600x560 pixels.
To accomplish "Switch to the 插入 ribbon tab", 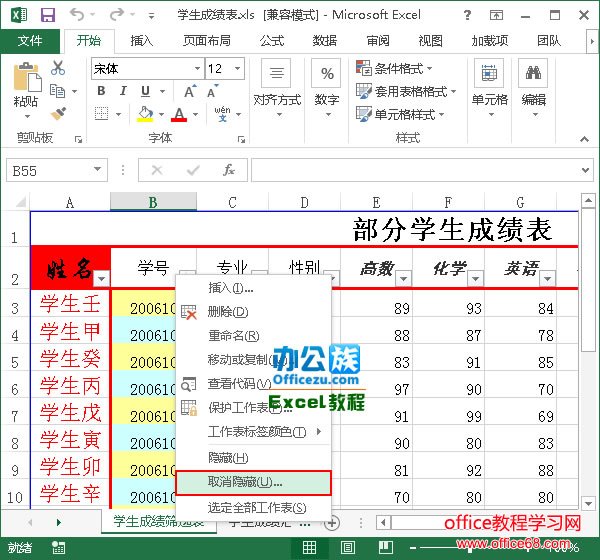I will click(142, 41).
